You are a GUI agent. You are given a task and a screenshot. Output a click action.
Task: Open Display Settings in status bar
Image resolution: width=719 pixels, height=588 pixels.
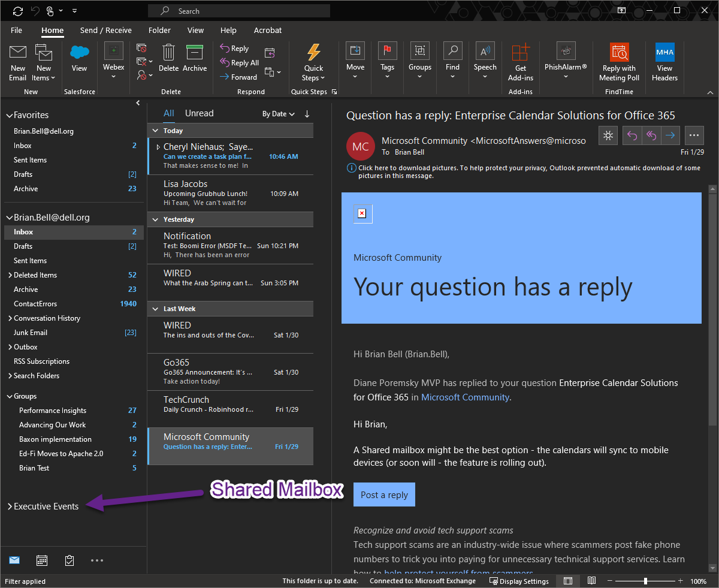[x=519, y=581]
